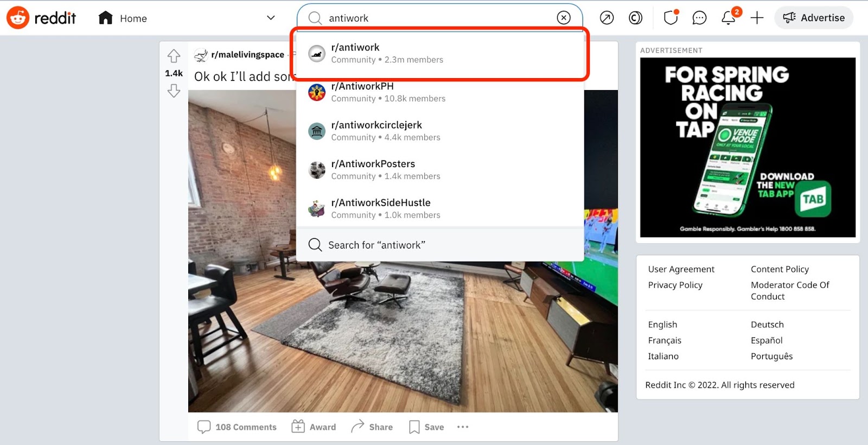Select r/AntiworkPosters suggestion

pos(440,170)
